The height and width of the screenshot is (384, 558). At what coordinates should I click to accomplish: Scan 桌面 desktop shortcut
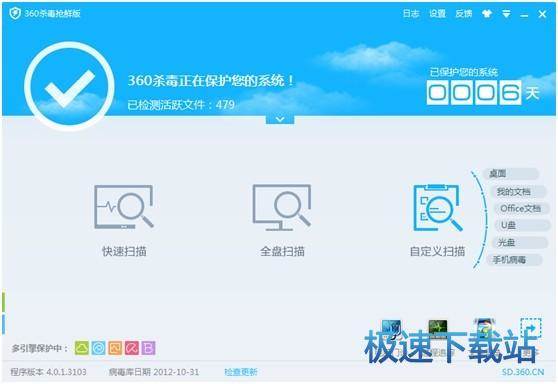click(x=511, y=173)
